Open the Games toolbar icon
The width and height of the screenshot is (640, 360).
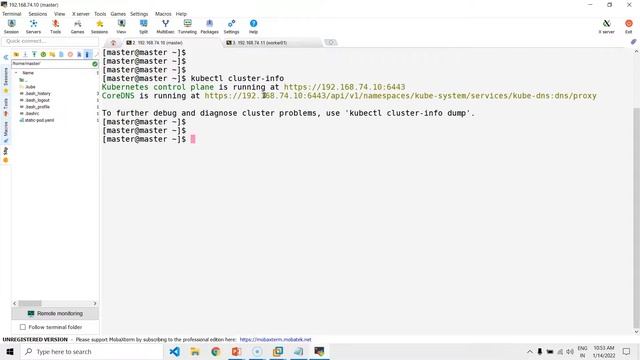[x=78, y=27]
